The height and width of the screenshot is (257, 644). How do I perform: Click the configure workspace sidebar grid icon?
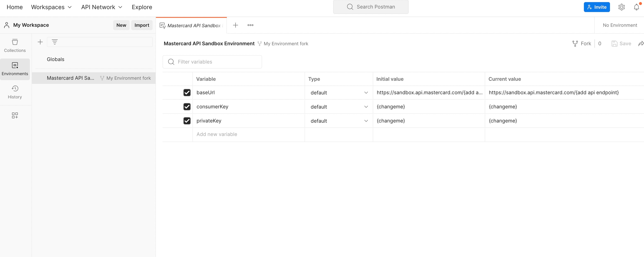pos(15,115)
